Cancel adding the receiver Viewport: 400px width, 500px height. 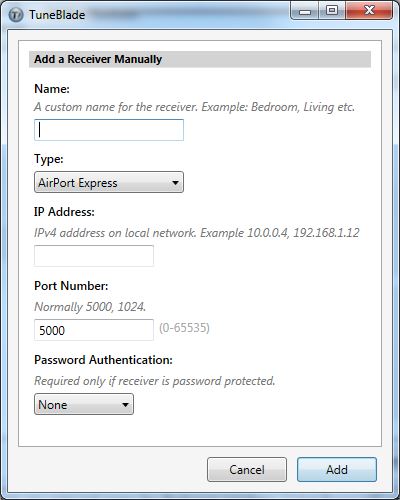pos(247,470)
